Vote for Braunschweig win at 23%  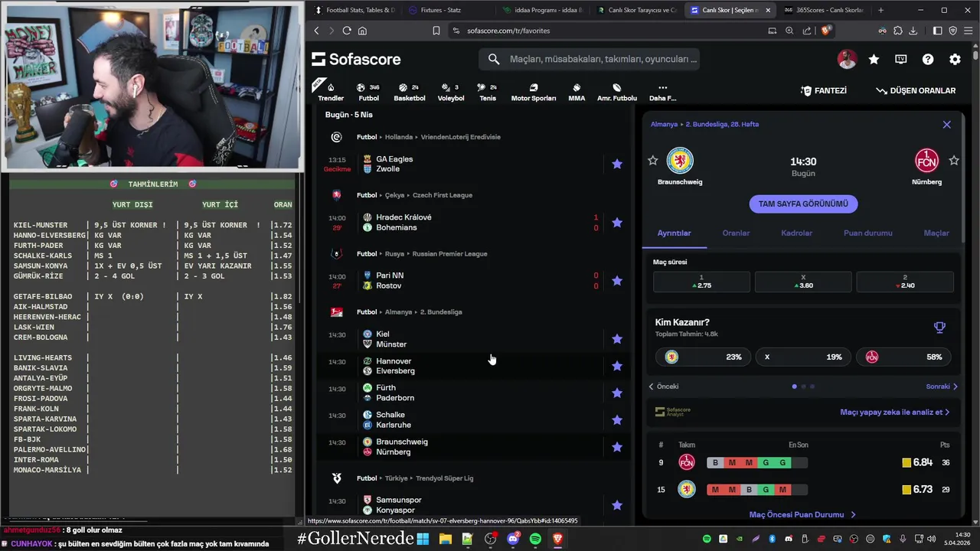[x=702, y=357]
